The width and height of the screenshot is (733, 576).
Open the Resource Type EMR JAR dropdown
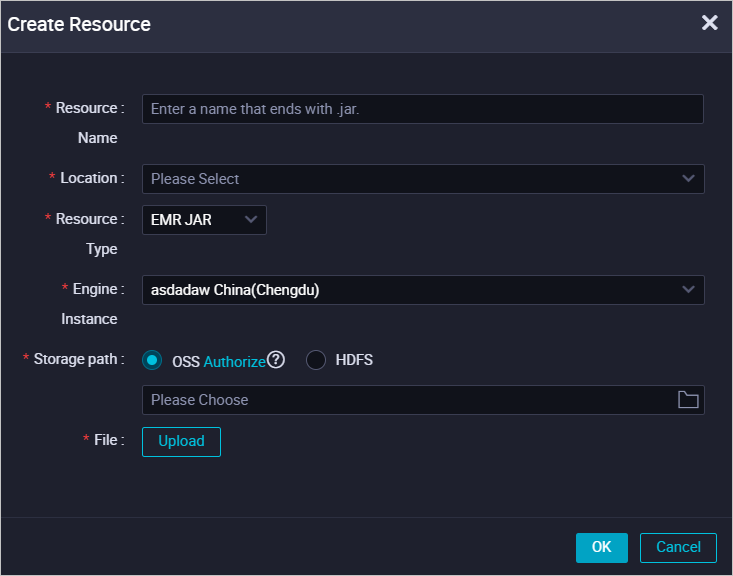point(204,220)
